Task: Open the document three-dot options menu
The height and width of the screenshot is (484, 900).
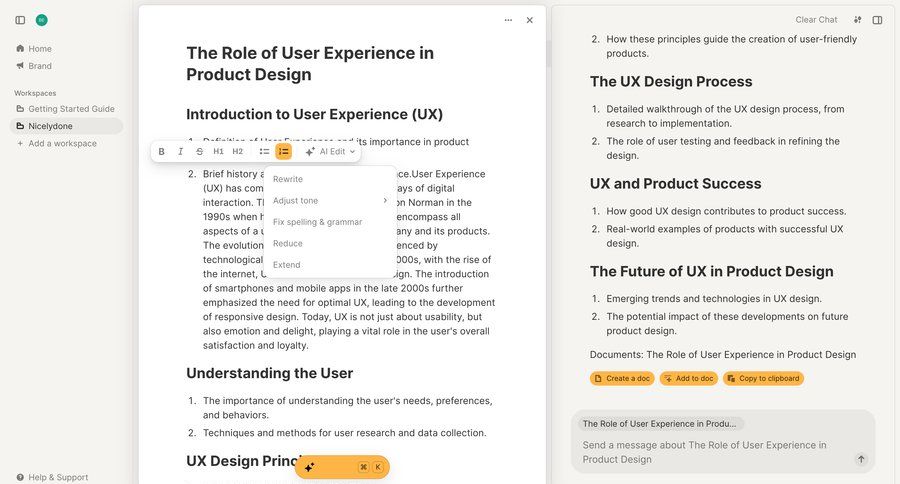Action: (508, 20)
